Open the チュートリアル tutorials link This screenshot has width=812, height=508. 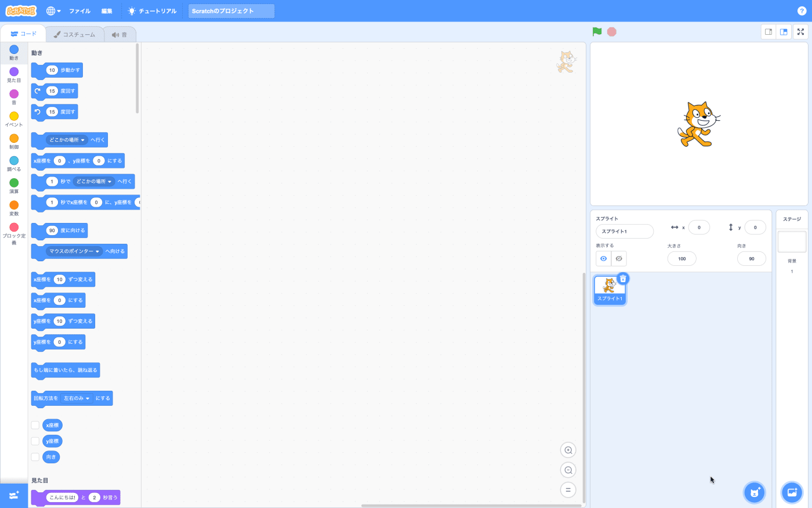152,11
